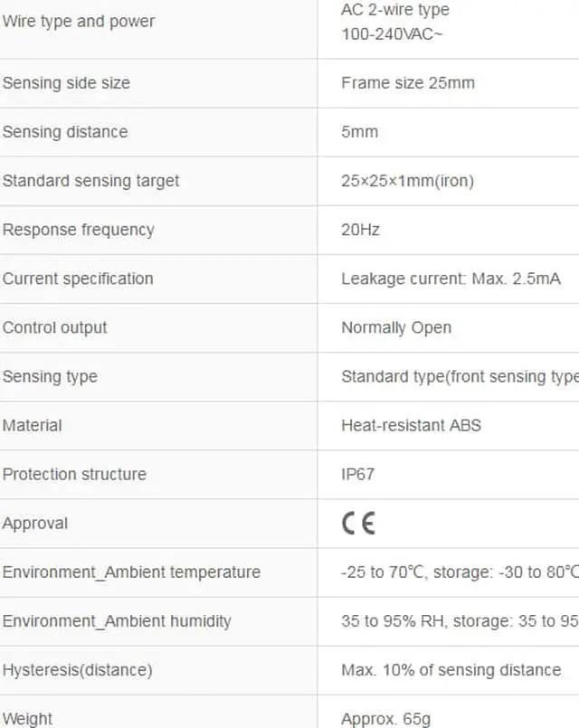Click the "25×25×1mm(iron)" value

pos(407,181)
